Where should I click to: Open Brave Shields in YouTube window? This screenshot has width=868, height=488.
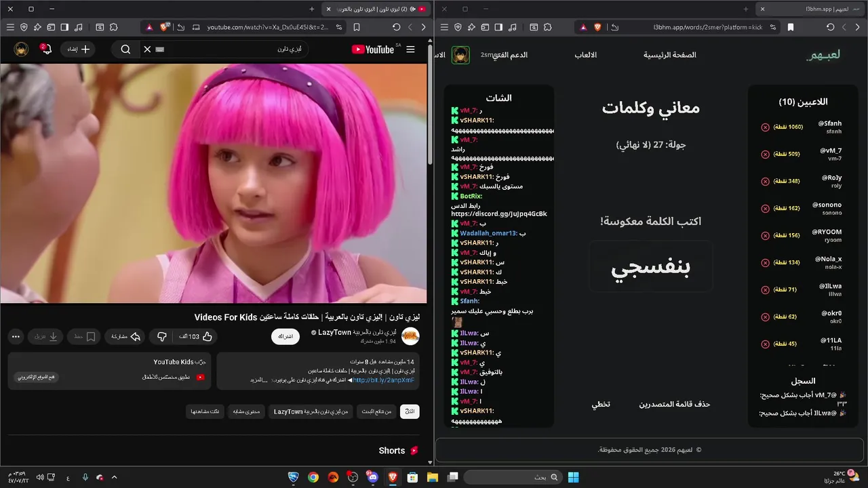(x=165, y=27)
